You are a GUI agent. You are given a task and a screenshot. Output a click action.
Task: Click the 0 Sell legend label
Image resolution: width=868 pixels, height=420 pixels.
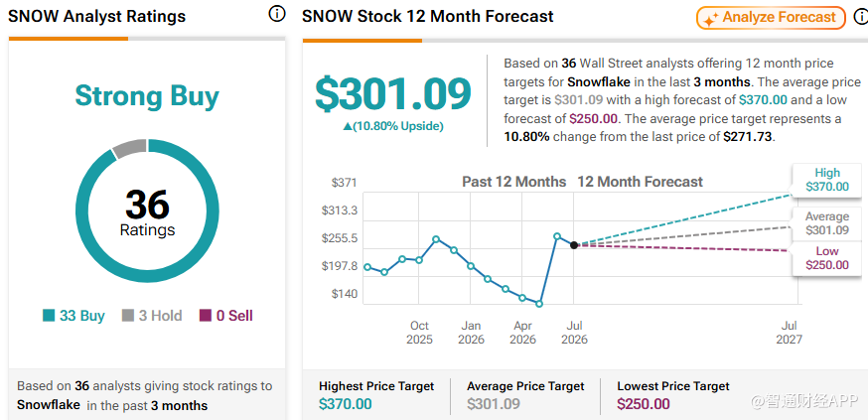coord(234,316)
